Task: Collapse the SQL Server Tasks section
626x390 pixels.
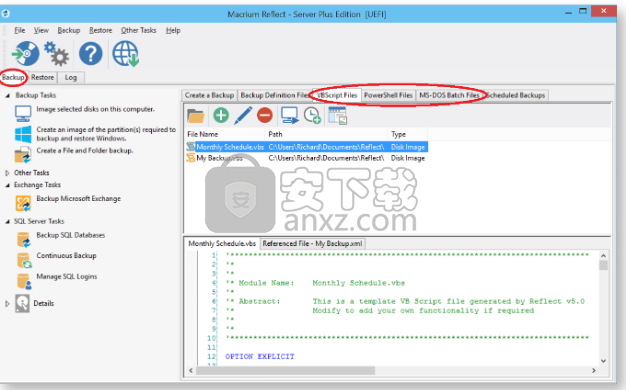Action: [x=8, y=222]
